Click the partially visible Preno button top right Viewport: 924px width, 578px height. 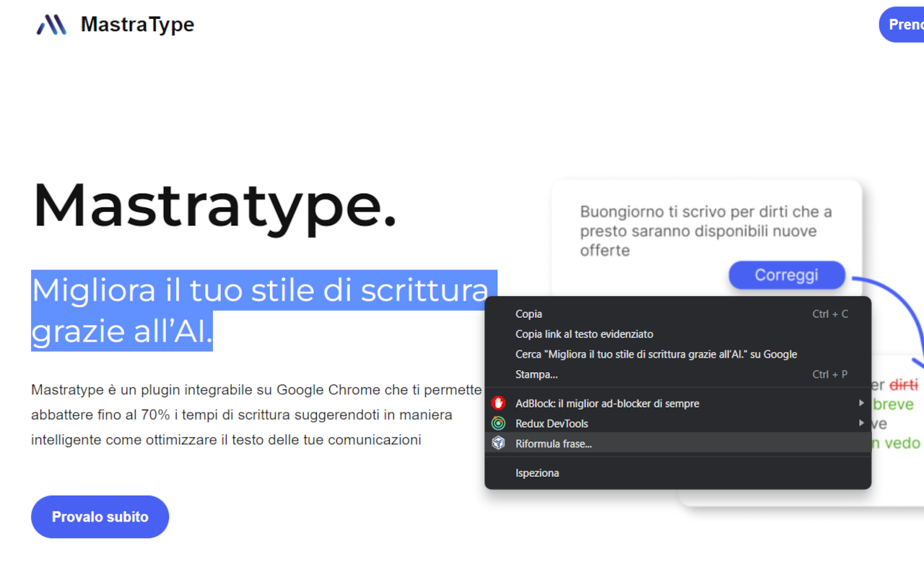[x=902, y=25]
